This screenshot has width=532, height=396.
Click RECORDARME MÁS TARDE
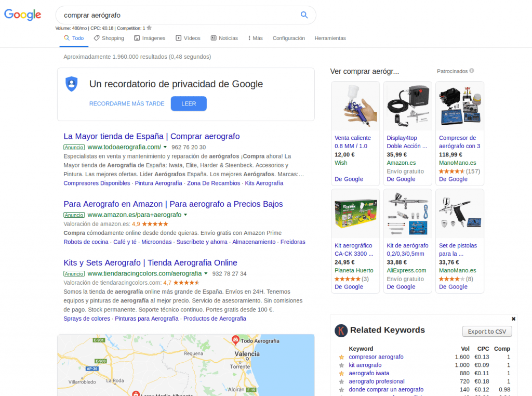tap(127, 103)
